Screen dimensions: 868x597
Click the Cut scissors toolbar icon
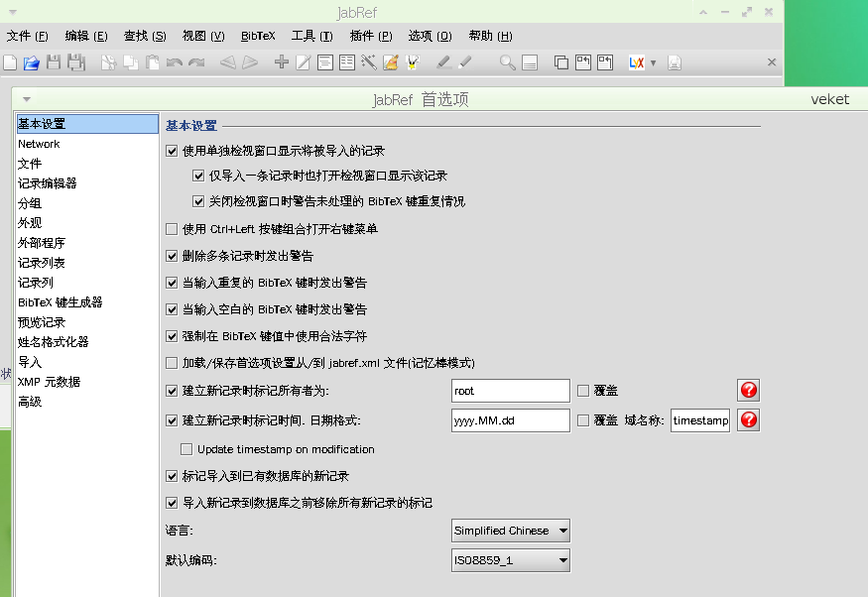[108, 62]
